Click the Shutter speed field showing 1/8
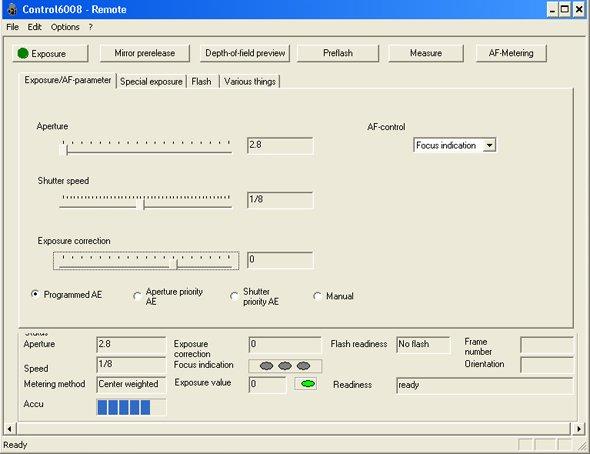The image size is (590, 454). (280, 200)
